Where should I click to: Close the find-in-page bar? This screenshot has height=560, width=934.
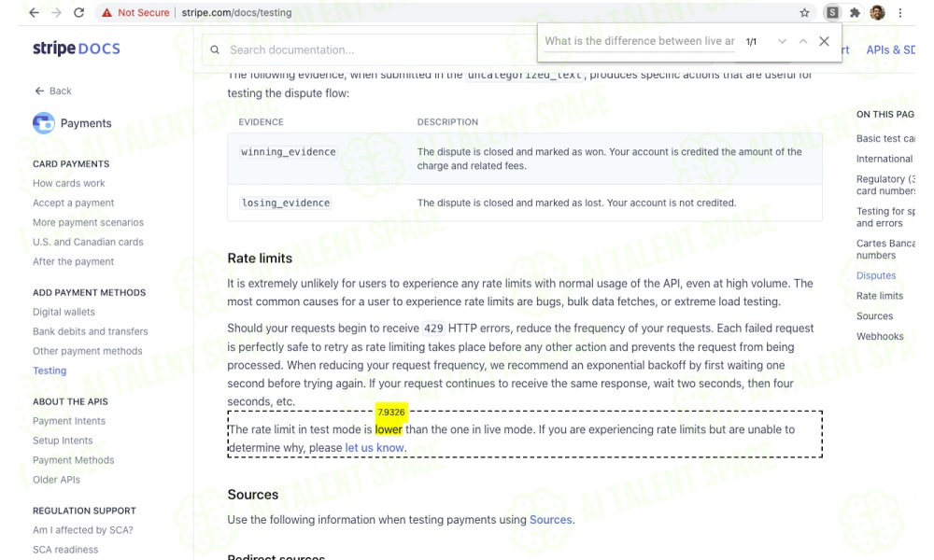tap(824, 41)
